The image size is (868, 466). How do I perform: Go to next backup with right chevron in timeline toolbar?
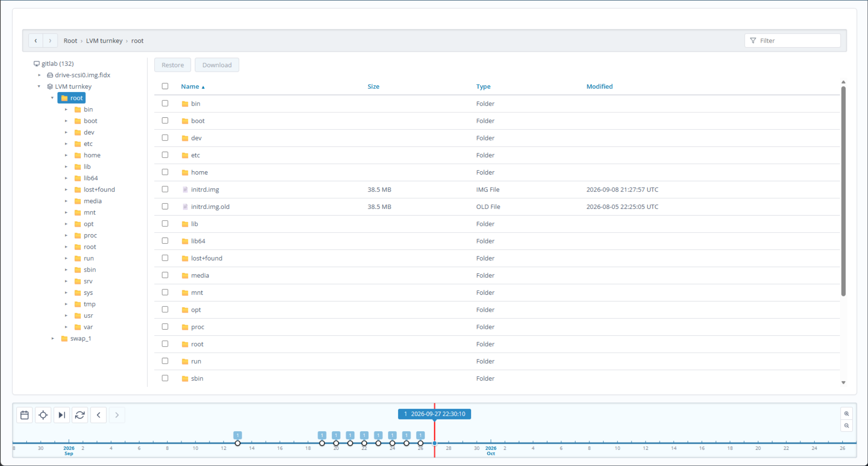pos(117,415)
